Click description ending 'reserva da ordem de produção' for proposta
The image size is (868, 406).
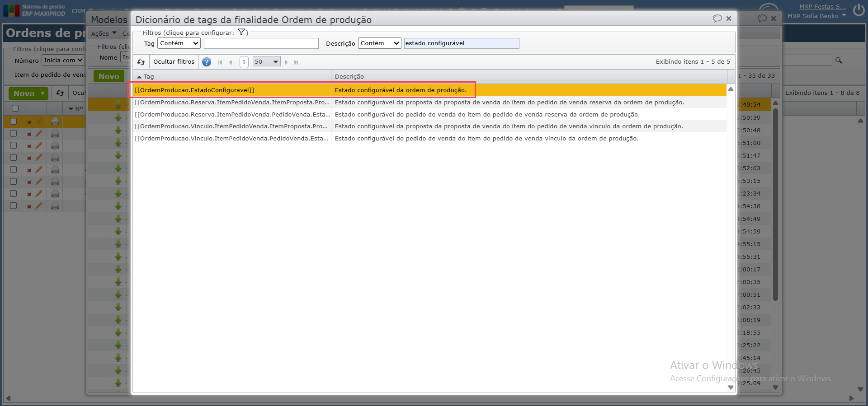tap(509, 102)
